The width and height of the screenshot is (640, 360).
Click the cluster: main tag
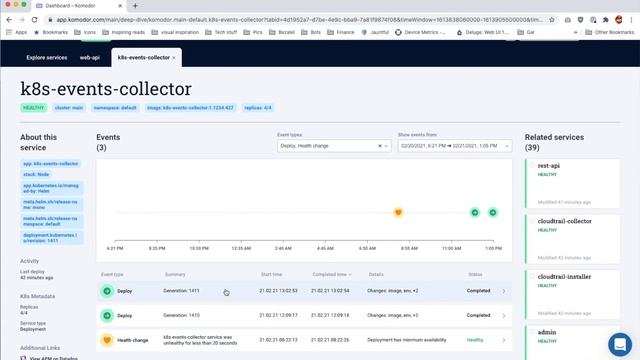coord(69,108)
